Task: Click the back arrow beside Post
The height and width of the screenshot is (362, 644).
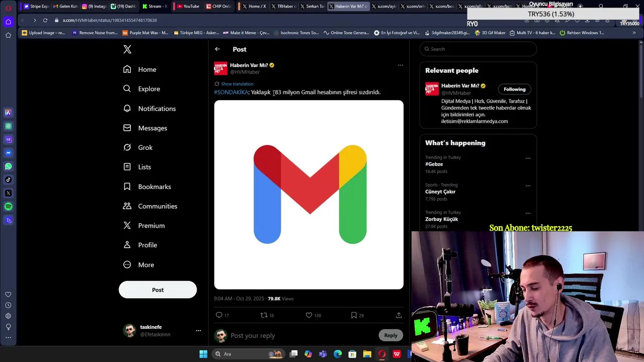Action: tap(217, 49)
